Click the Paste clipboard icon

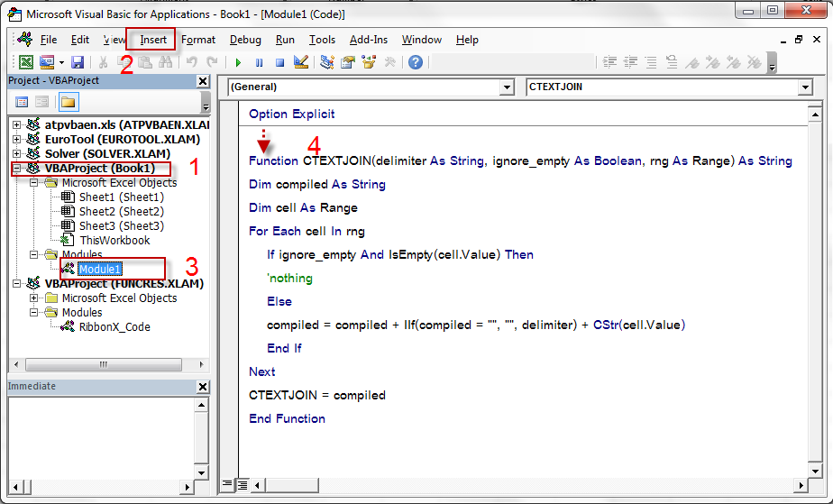(x=144, y=62)
